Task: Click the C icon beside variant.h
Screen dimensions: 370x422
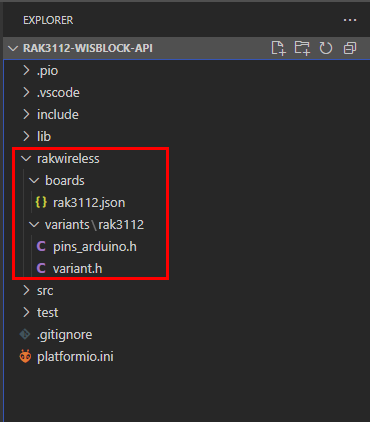Action: [x=41, y=268]
